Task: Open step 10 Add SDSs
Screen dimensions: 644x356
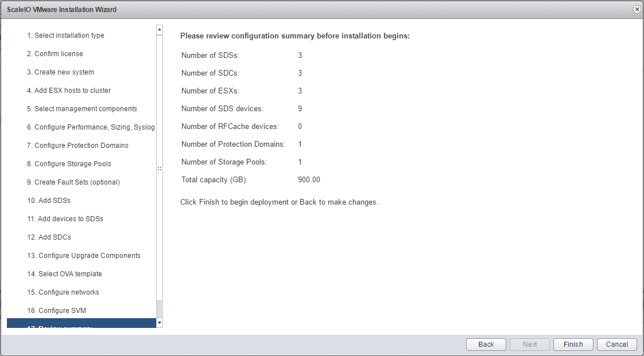Action: point(49,201)
